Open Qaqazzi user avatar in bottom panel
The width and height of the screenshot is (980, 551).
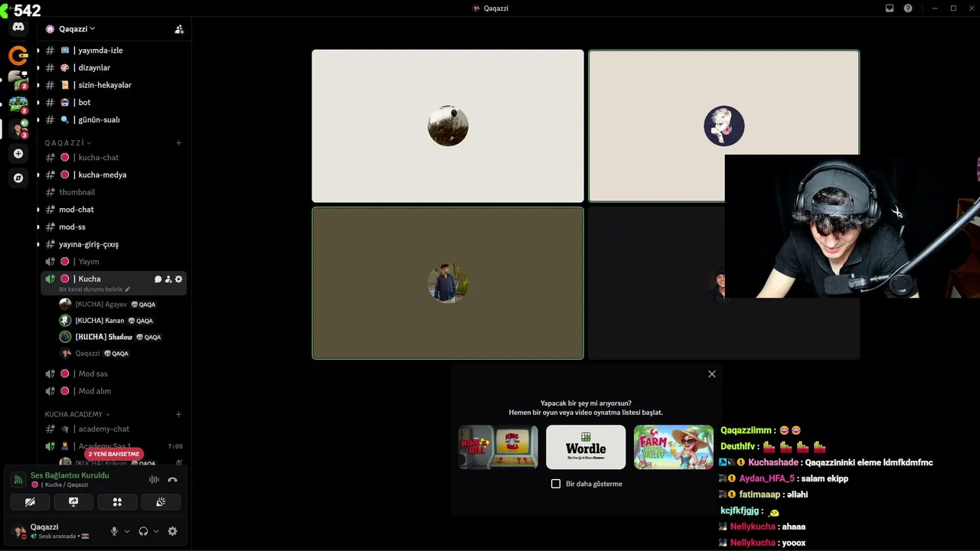[x=20, y=531]
